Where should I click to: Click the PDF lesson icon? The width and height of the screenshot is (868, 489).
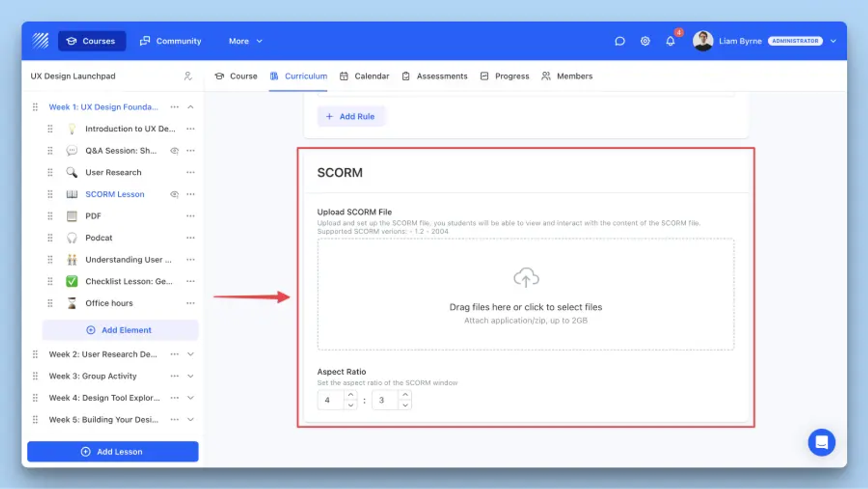[x=72, y=216]
